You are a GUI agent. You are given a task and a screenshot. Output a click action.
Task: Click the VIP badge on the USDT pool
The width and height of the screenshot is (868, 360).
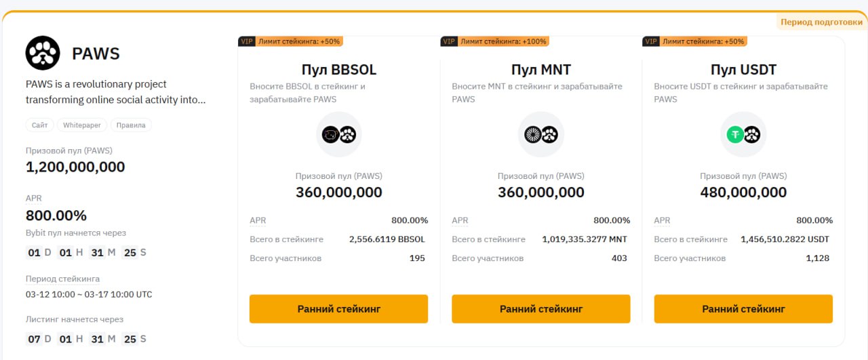pyautogui.click(x=651, y=41)
